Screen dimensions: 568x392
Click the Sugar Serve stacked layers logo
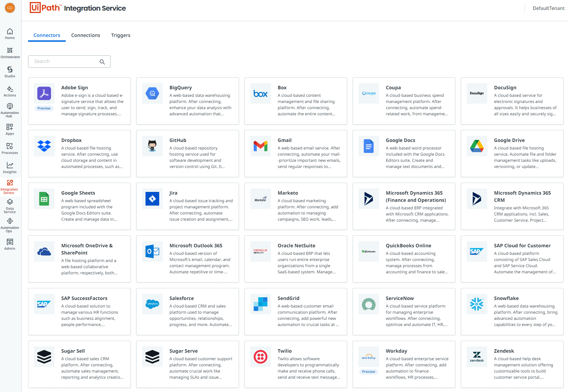pyautogui.click(x=152, y=357)
